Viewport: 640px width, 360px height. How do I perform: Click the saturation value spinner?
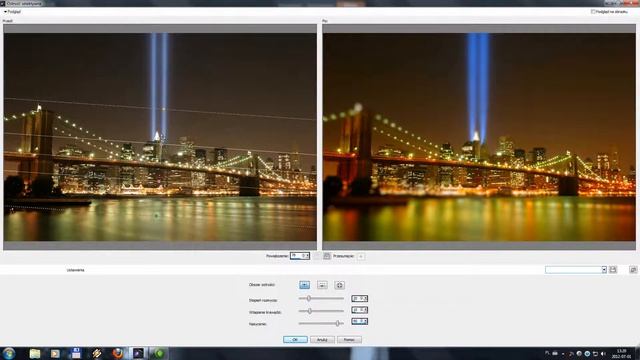[360, 322]
